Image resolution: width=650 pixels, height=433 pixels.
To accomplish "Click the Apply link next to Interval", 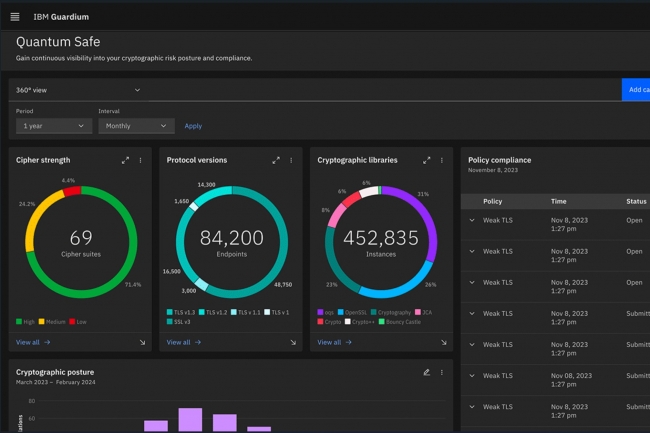I will point(193,126).
